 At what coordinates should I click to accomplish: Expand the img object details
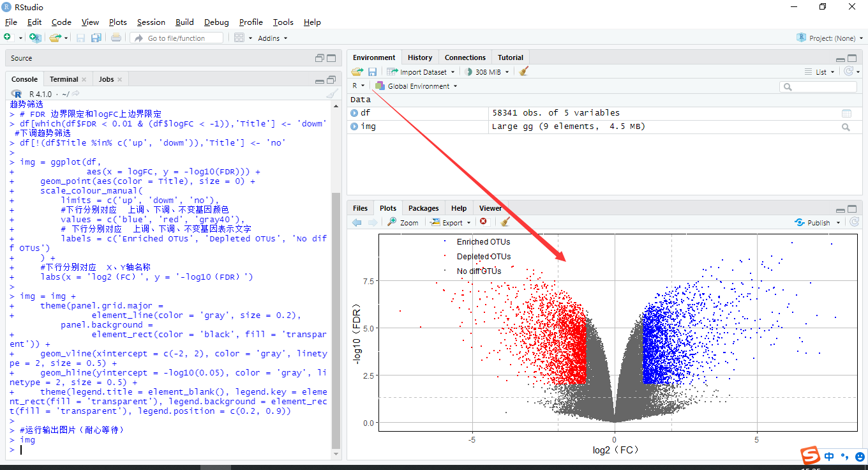[x=354, y=126]
